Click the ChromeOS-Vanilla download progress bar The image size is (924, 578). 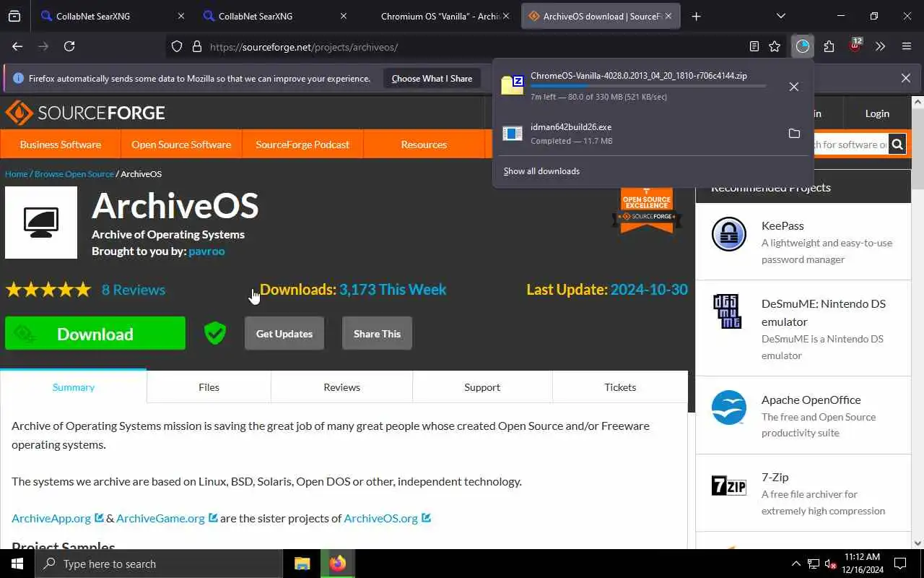pyautogui.click(x=648, y=86)
